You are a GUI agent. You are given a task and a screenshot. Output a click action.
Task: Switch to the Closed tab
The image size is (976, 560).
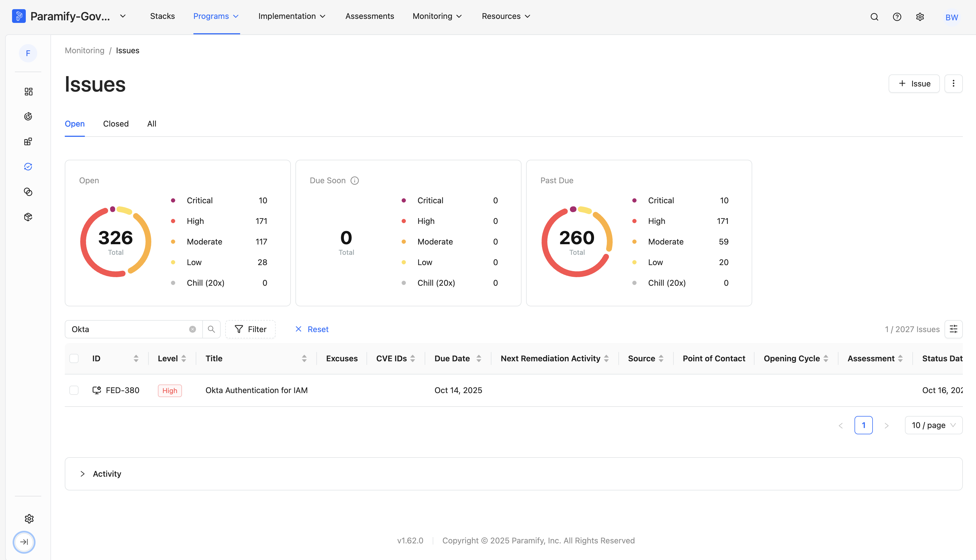(x=116, y=123)
